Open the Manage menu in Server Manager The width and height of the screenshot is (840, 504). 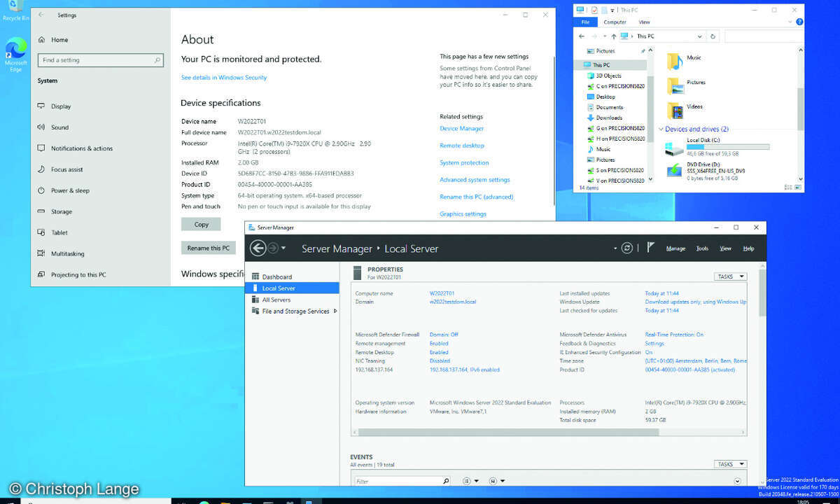coord(675,248)
